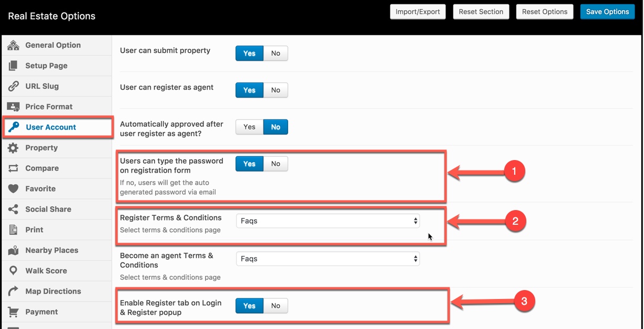Set 'User can submit property' to Yes

click(249, 53)
